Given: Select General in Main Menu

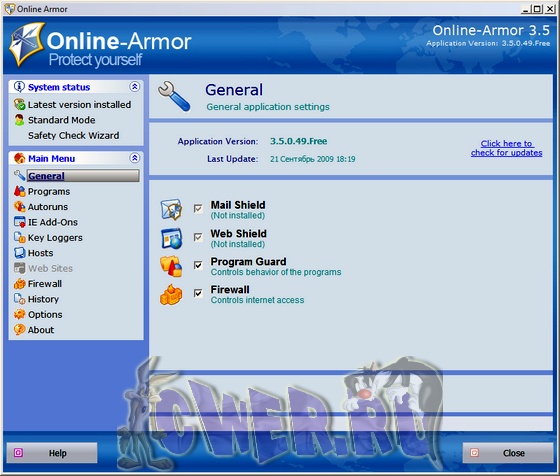Looking at the screenshot, I should pos(83,176).
